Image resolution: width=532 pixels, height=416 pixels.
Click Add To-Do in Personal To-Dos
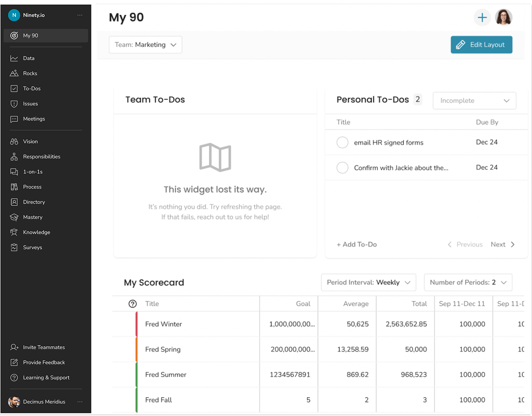click(356, 244)
